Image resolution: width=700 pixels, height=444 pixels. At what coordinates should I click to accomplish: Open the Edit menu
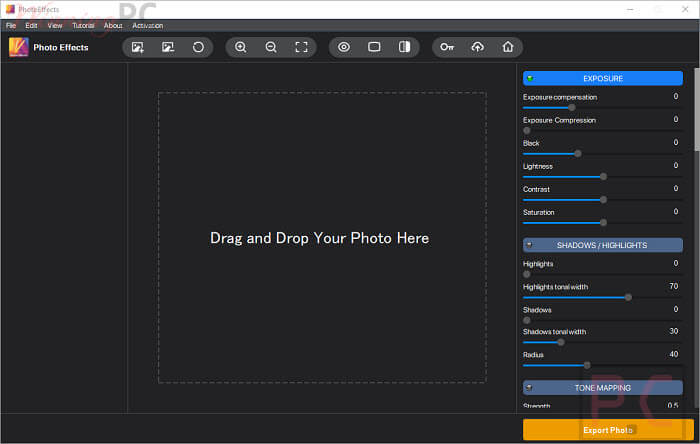pyautogui.click(x=31, y=25)
